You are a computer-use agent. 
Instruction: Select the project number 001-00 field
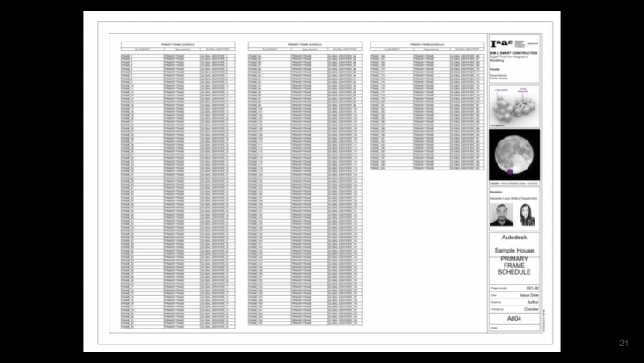531,288
